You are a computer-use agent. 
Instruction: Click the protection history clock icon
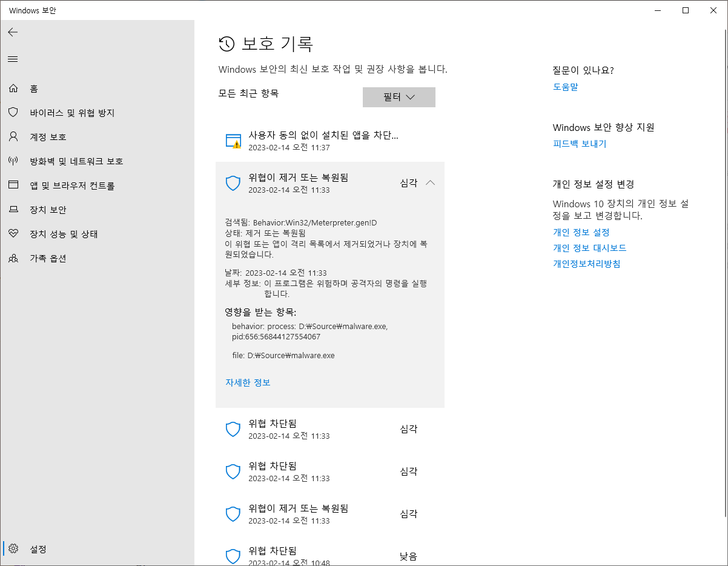click(227, 44)
